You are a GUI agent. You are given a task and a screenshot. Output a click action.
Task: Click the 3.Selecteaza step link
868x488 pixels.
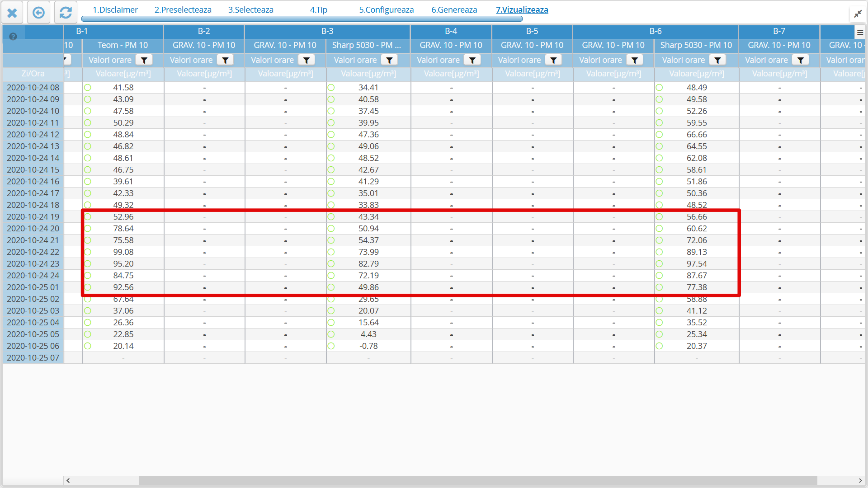251,9
